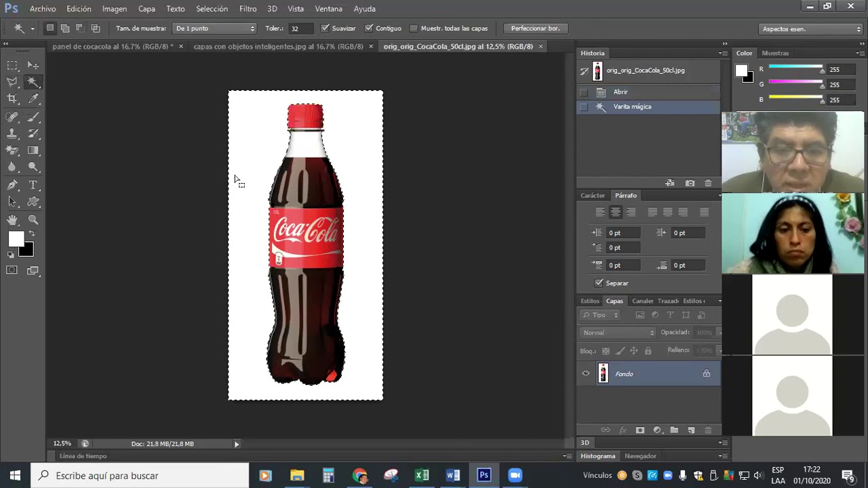Select the Hand tool
The height and width of the screenshot is (488, 868).
click(12, 220)
